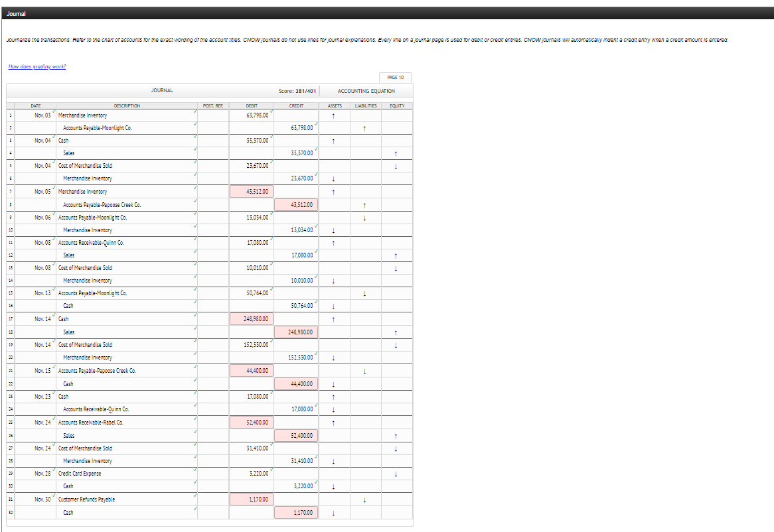Open the Nov. 30 date cell
Screen dimensions: 774x532
(x=36, y=499)
